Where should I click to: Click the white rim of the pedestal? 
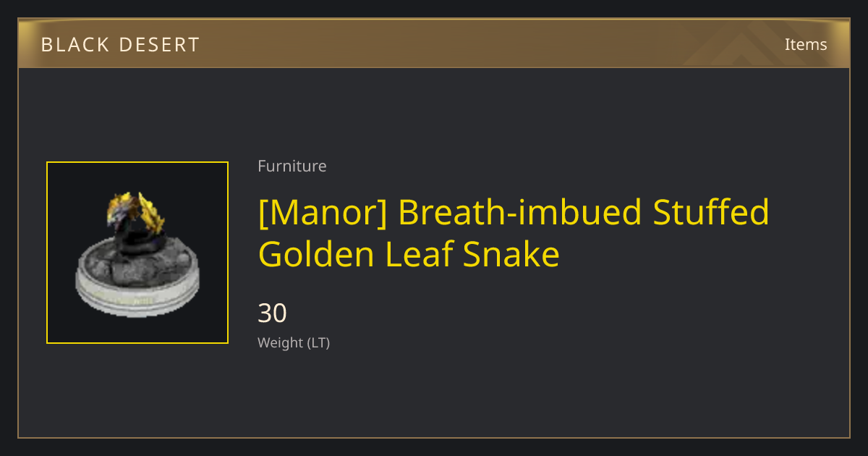click(137, 303)
